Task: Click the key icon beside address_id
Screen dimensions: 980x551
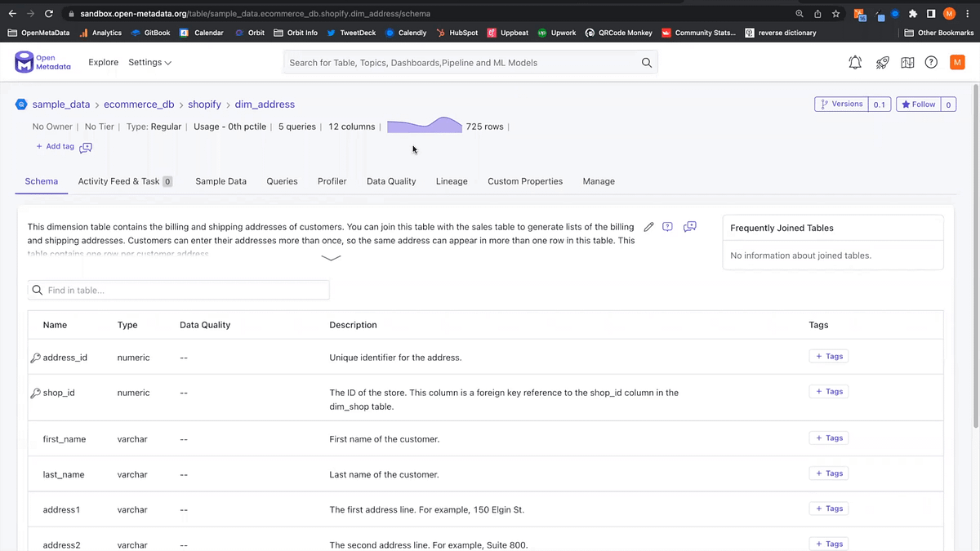Action: coord(34,357)
